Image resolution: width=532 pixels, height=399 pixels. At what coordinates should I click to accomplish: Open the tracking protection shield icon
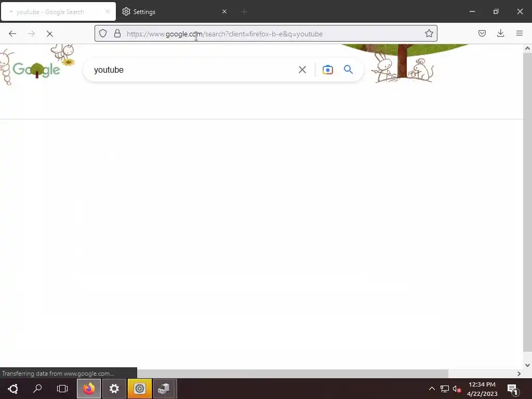(x=103, y=33)
